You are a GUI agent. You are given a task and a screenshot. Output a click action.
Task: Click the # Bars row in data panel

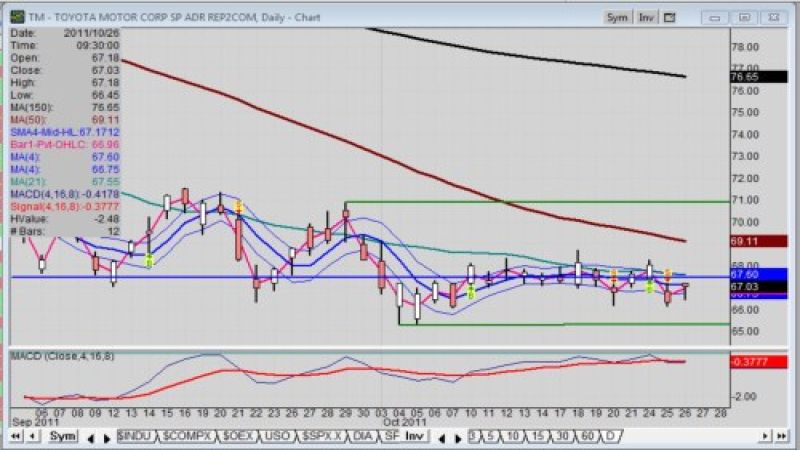(x=65, y=231)
